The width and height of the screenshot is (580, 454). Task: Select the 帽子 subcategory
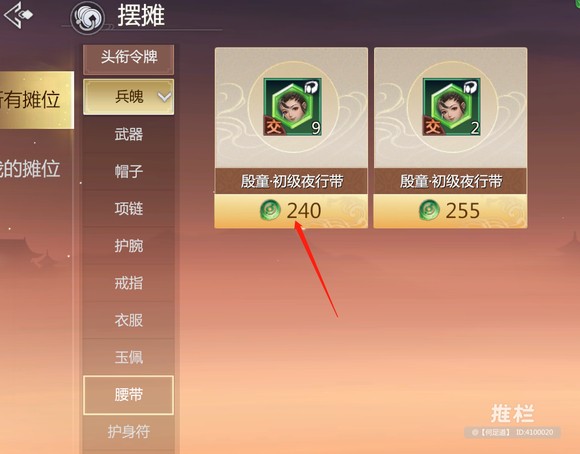pyautogui.click(x=129, y=172)
